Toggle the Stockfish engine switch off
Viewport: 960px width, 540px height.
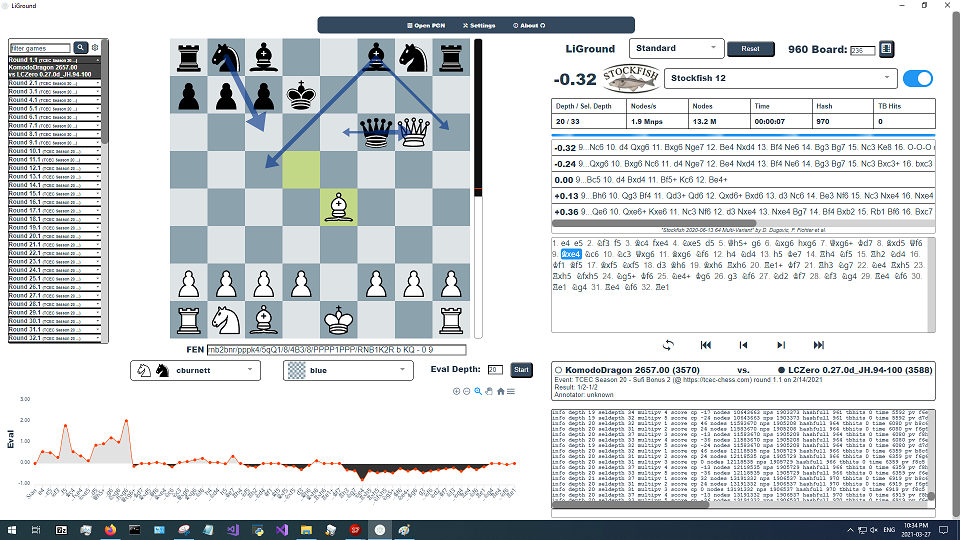click(918, 78)
